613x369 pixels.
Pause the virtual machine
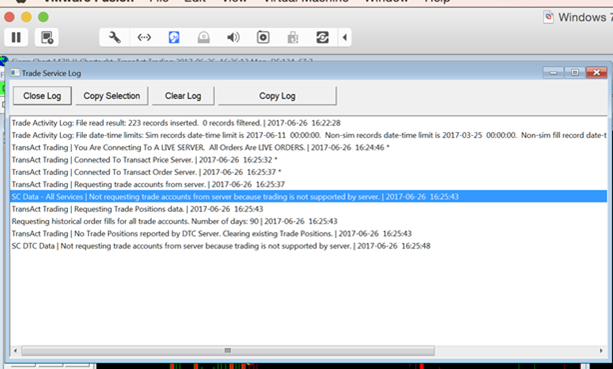click(16, 38)
